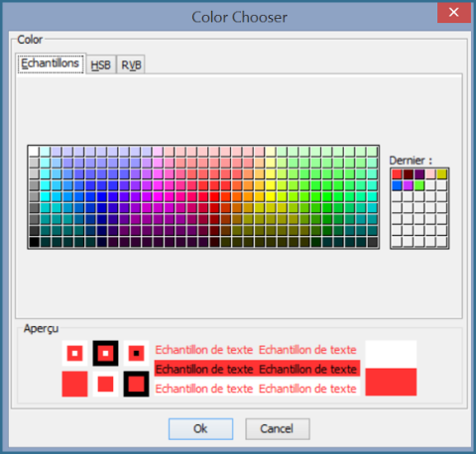Choose the blue recent color in second row
This screenshot has width=476, height=454.
pyautogui.click(x=397, y=185)
